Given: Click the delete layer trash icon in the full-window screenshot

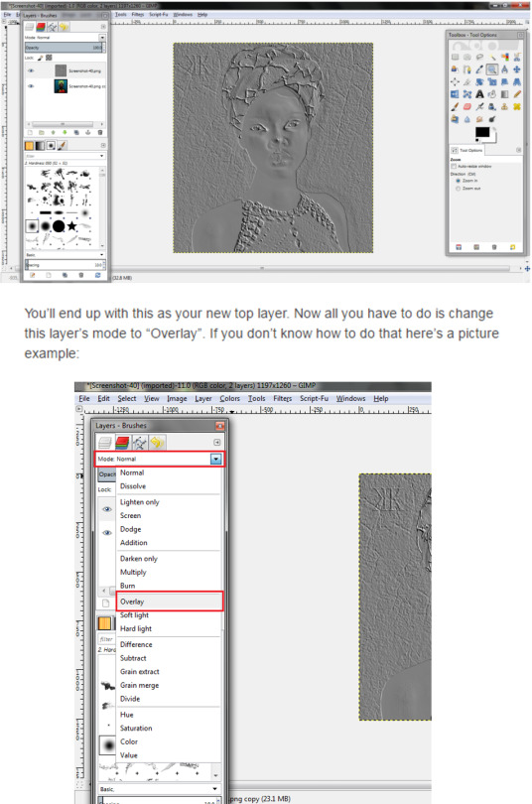Looking at the screenshot, I should pyautogui.click(x=100, y=132).
